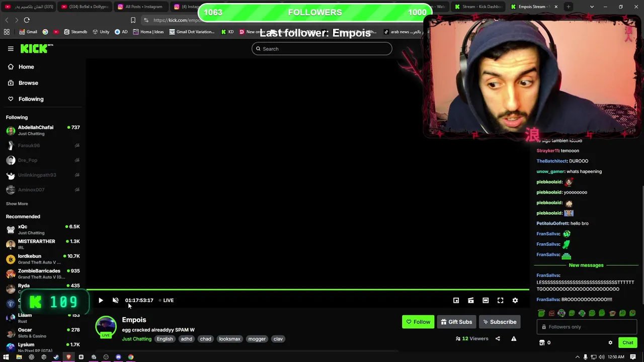This screenshot has height=362, width=644.
Task: Open the Kick hamburger sidebar menu
Action: click(11, 49)
